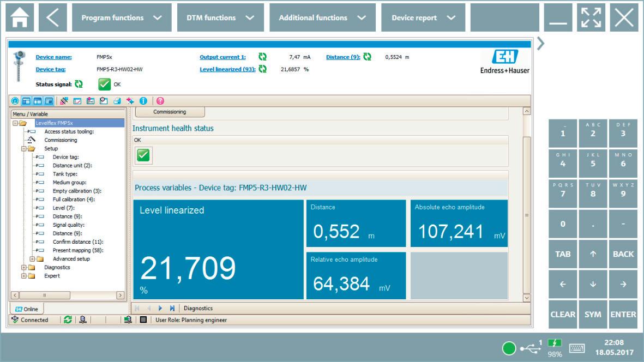Screen dimensions: 644x362
Task: Click the Commissioning tab button
Action: click(x=170, y=112)
